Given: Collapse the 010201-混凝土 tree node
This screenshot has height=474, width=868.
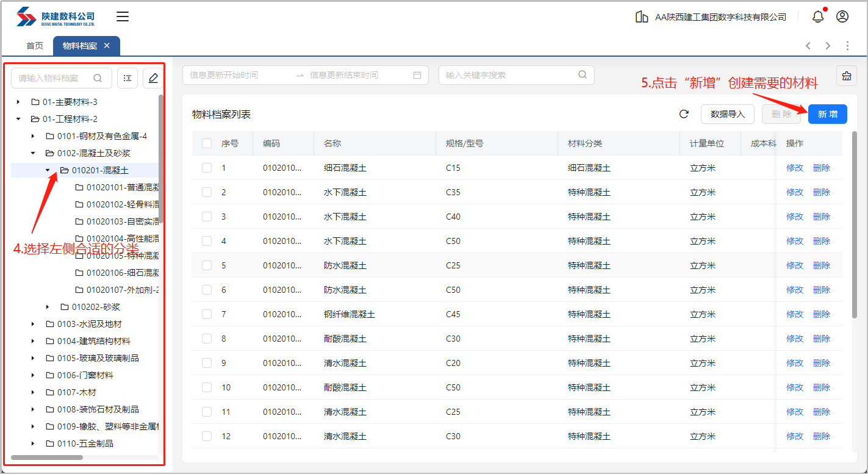Looking at the screenshot, I should coord(48,170).
